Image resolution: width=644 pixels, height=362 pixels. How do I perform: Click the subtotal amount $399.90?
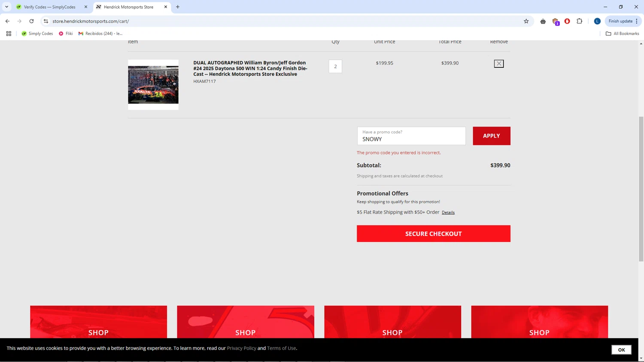500,165
